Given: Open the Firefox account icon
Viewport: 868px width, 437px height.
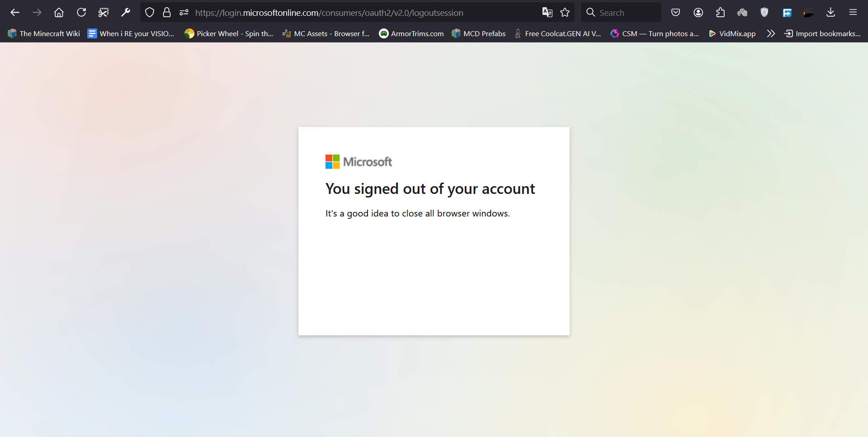Looking at the screenshot, I should 698,13.
